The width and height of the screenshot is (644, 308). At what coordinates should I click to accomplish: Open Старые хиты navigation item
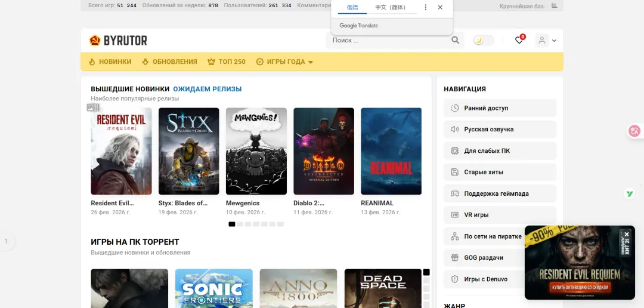[x=500, y=173]
